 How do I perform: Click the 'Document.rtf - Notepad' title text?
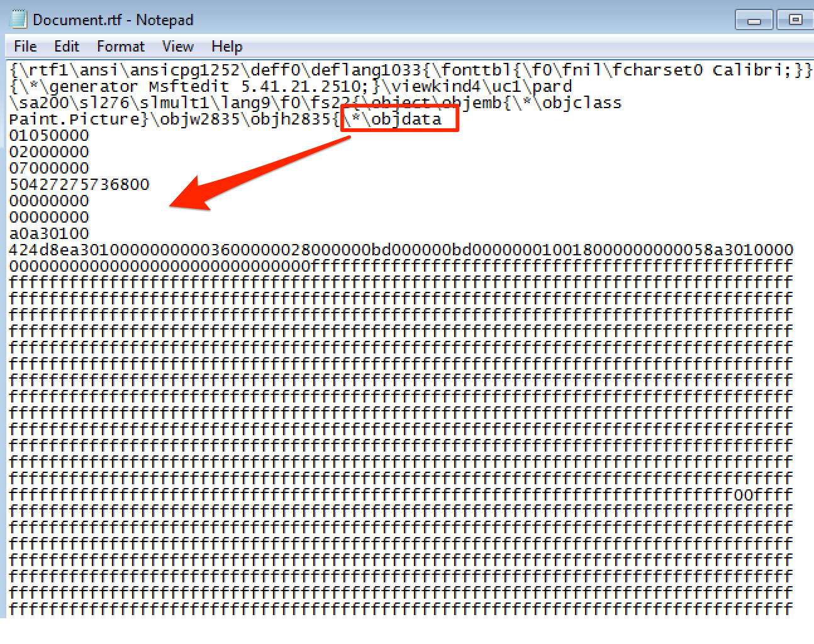click(113, 20)
